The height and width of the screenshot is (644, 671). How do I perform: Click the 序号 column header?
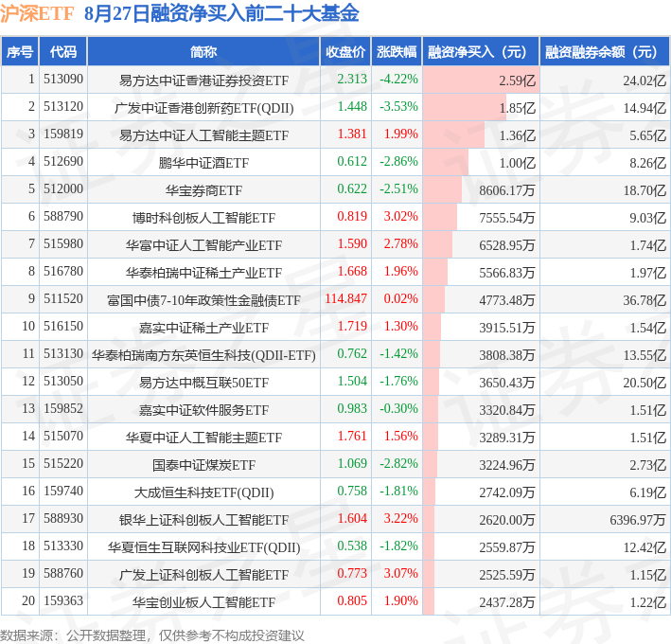[20, 52]
